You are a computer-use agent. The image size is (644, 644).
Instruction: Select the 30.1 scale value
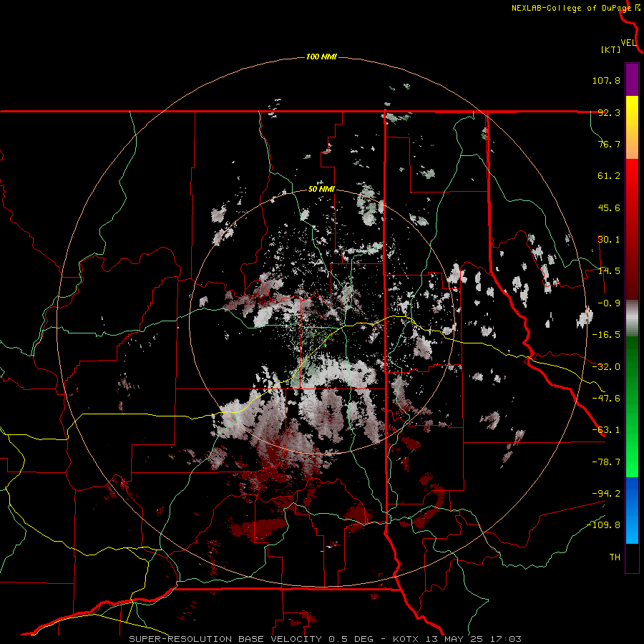click(x=609, y=240)
